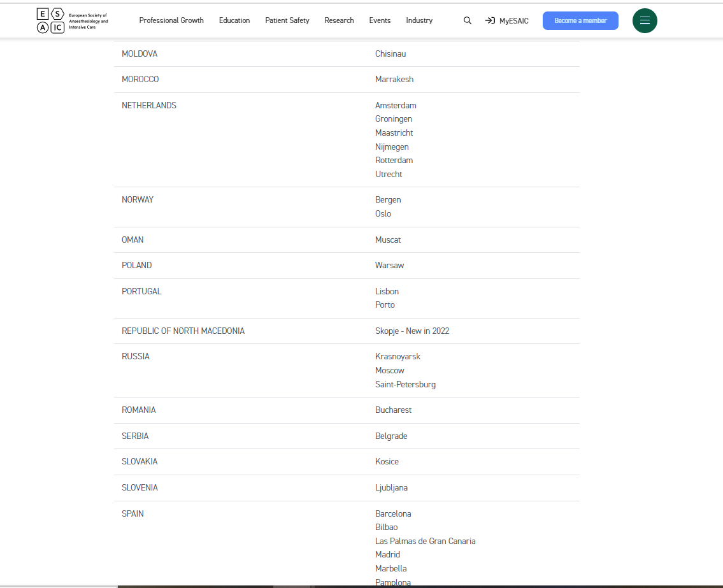Select the Porto city text
Screen dimensions: 723x588
pos(385,305)
